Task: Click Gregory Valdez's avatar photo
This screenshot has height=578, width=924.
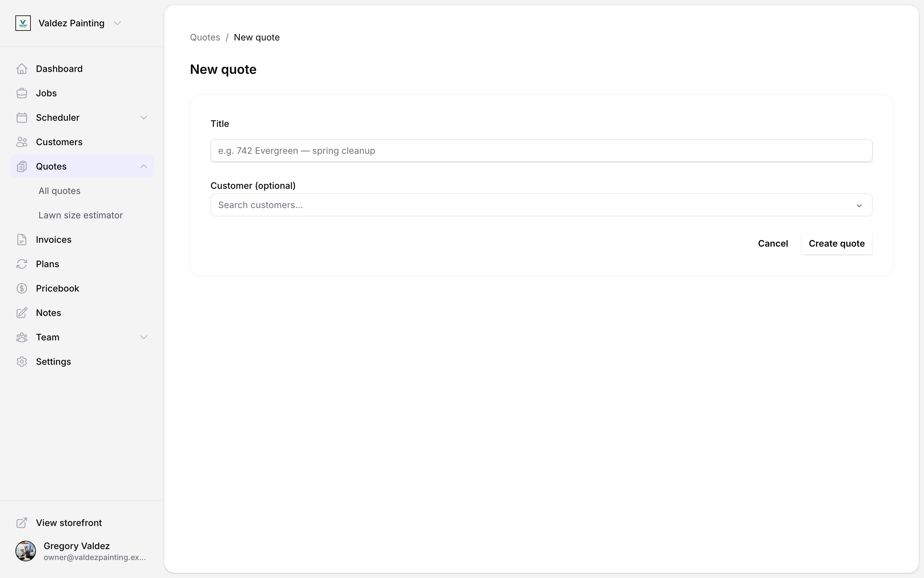Action: click(x=26, y=551)
